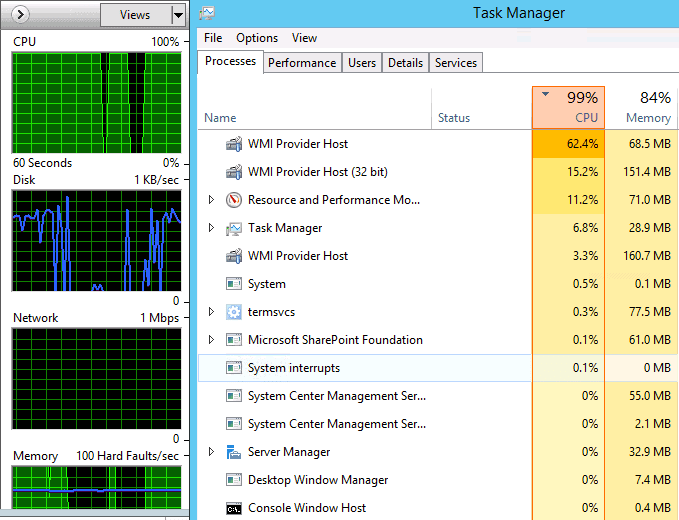Click the Views button
Image resolution: width=679 pixels, height=520 pixels.
(x=135, y=15)
